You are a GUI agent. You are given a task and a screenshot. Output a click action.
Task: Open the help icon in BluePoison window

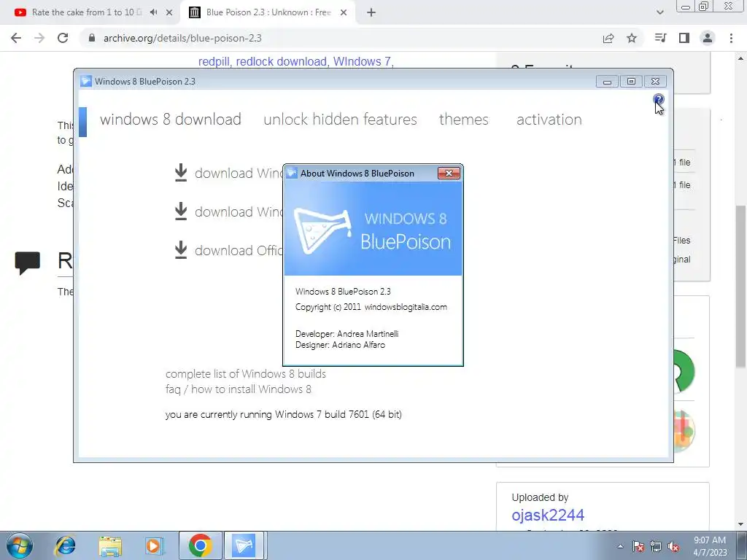pos(659,99)
